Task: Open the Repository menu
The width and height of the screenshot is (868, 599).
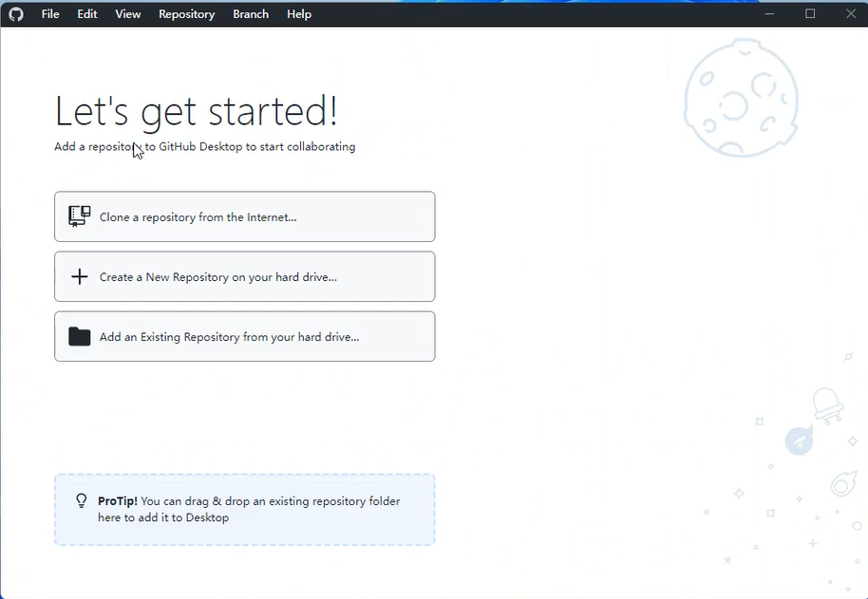Action: tap(186, 14)
